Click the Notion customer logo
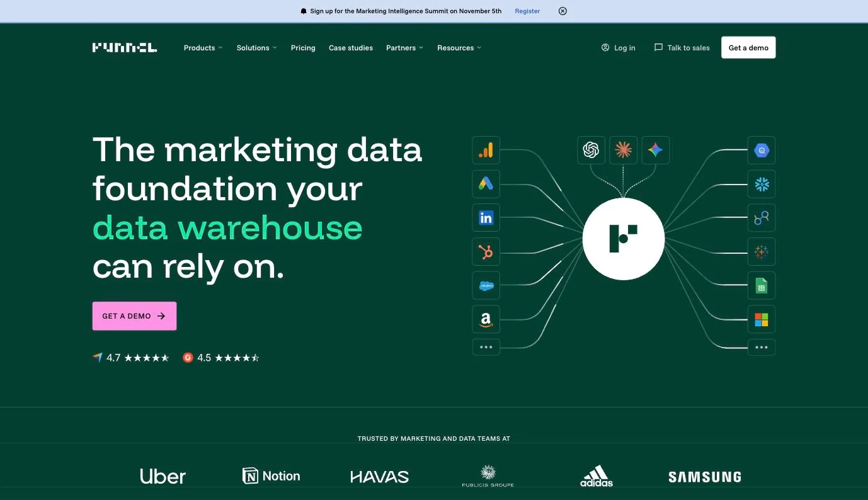 click(271, 476)
